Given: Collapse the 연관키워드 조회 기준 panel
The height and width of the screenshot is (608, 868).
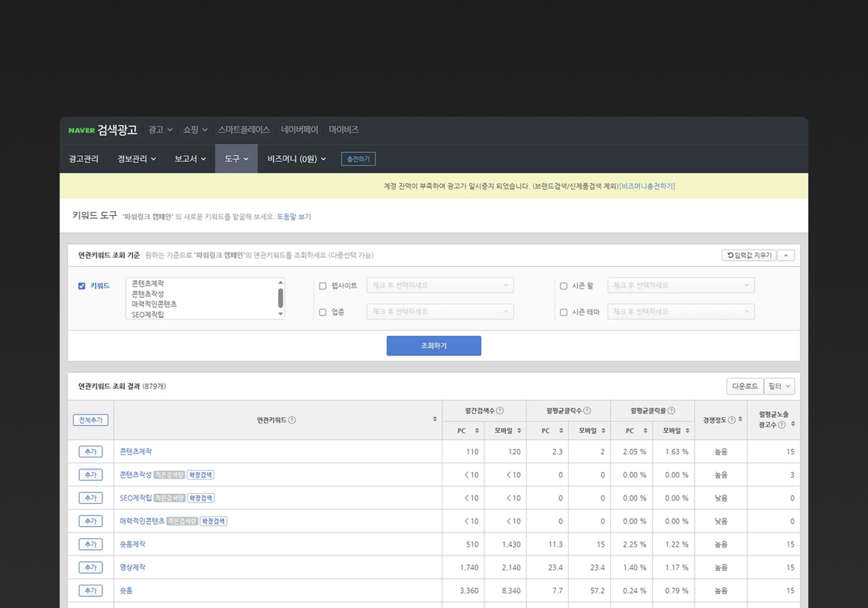Looking at the screenshot, I should [786, 255].
